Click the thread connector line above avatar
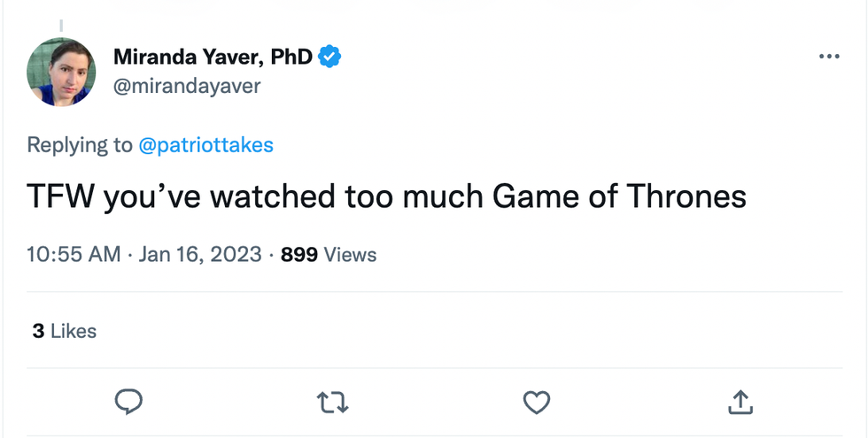The width and height of the screenshot is (868, 438). click(x=61, y=27)
